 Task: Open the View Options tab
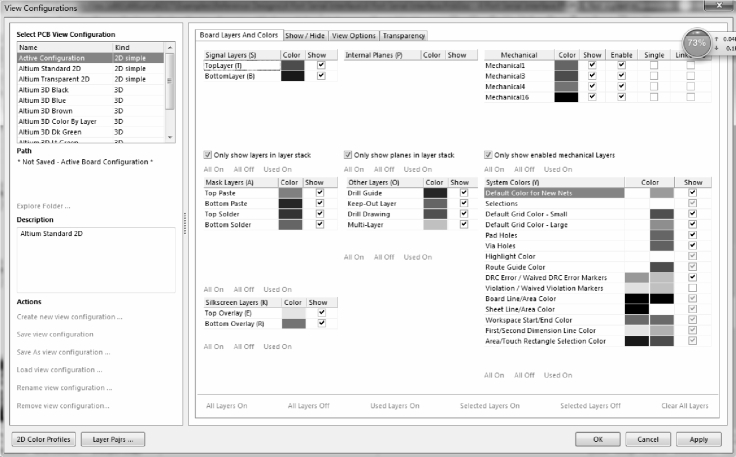click(x=353, y=36)
